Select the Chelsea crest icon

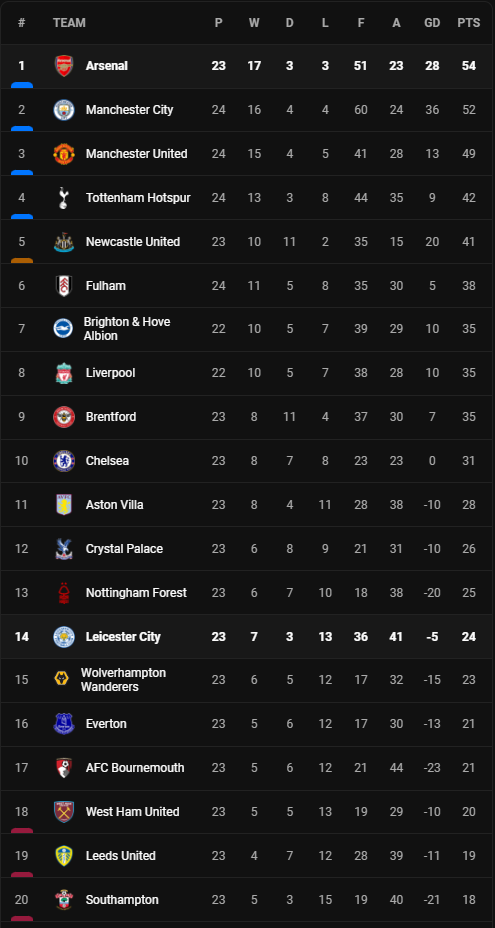pos(63,460)
